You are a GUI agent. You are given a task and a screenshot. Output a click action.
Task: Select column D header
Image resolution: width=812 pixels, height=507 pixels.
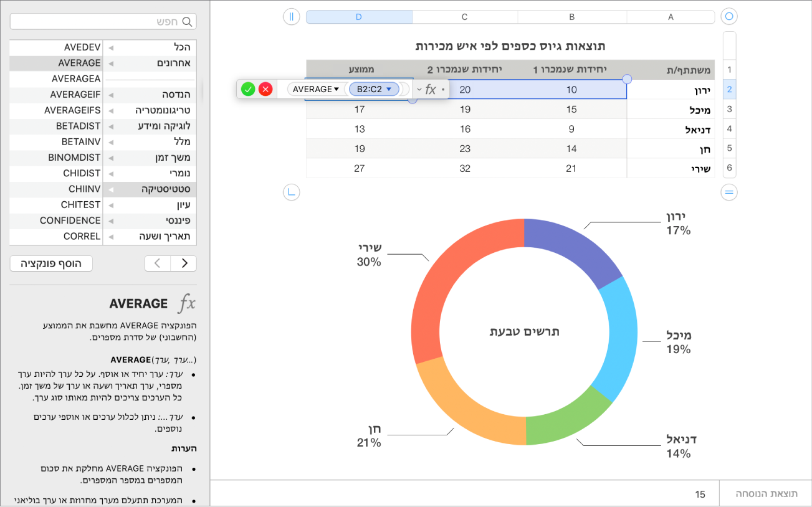[x=359, y=17]
